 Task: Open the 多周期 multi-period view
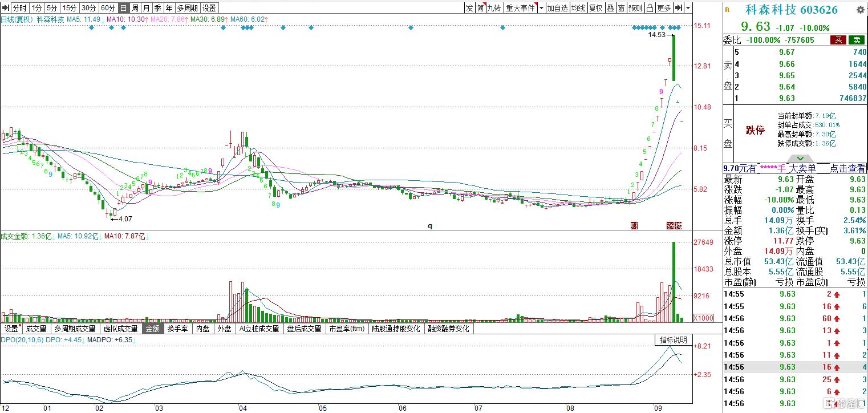[187, 8]
